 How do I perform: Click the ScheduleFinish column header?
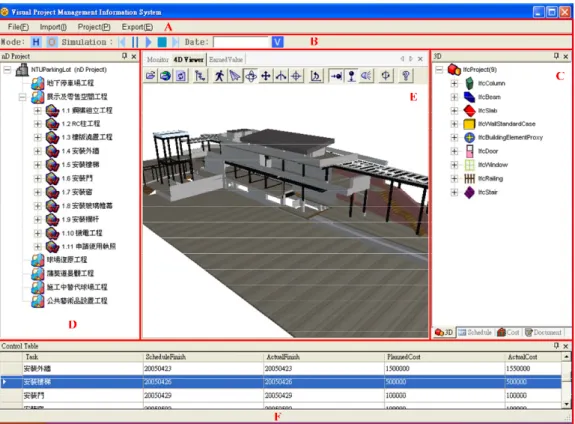203,357
